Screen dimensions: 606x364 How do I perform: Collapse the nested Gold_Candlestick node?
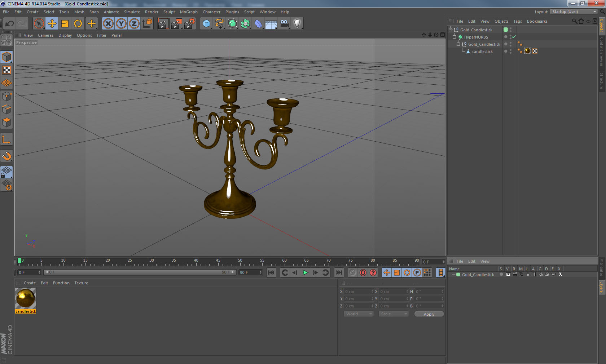[x=458, y=44]
